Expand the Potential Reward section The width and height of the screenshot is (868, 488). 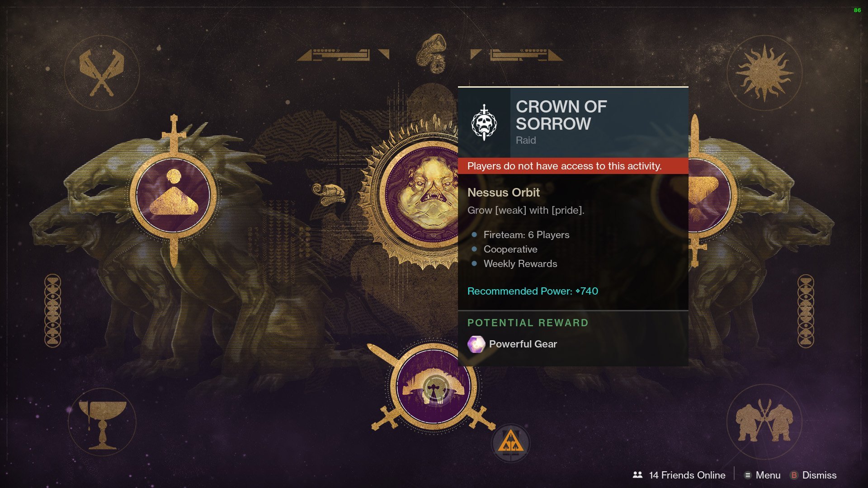pos(528,322)
